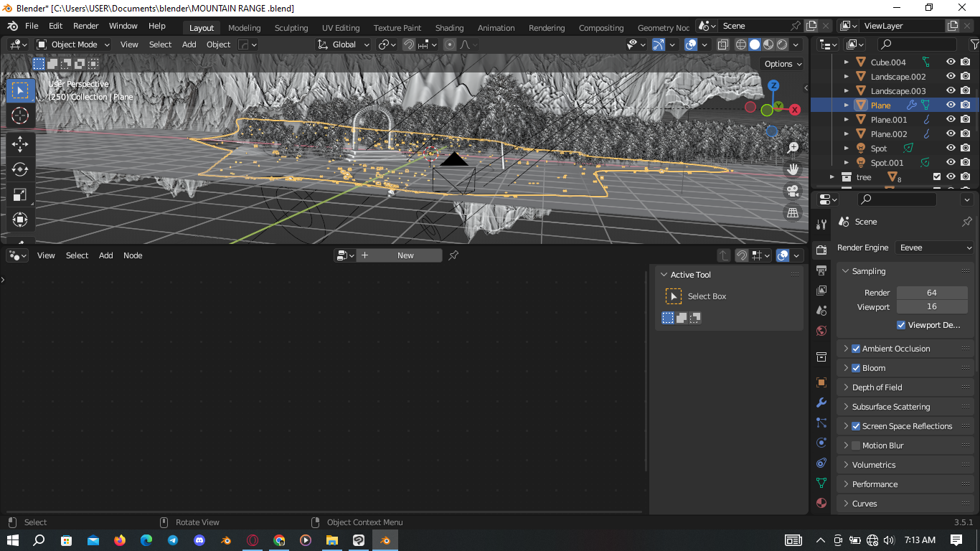Click the pan view hand icon
This screenshot has height=551, width=980.
coord(793,169)
